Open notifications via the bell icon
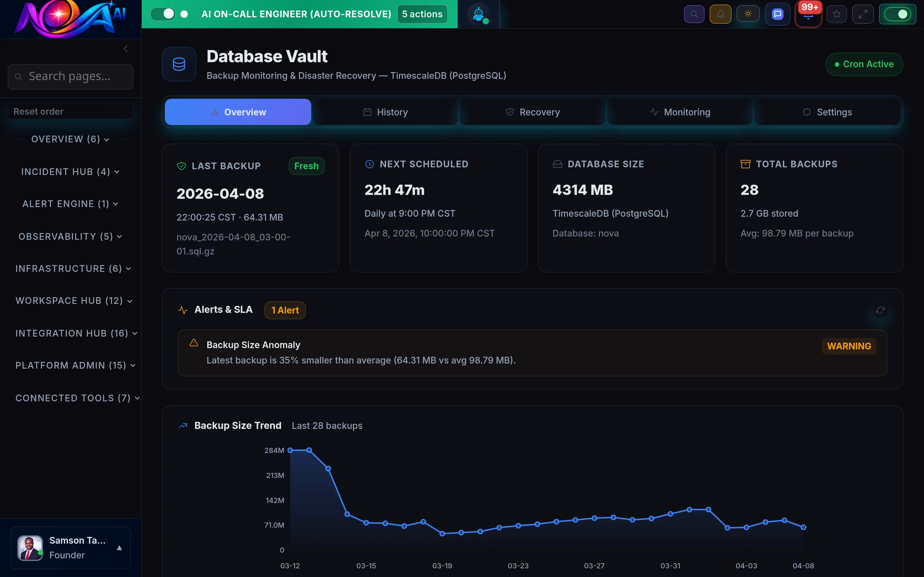Image resolution: width=924 pixels, height=577 pixels. (721, 14)
